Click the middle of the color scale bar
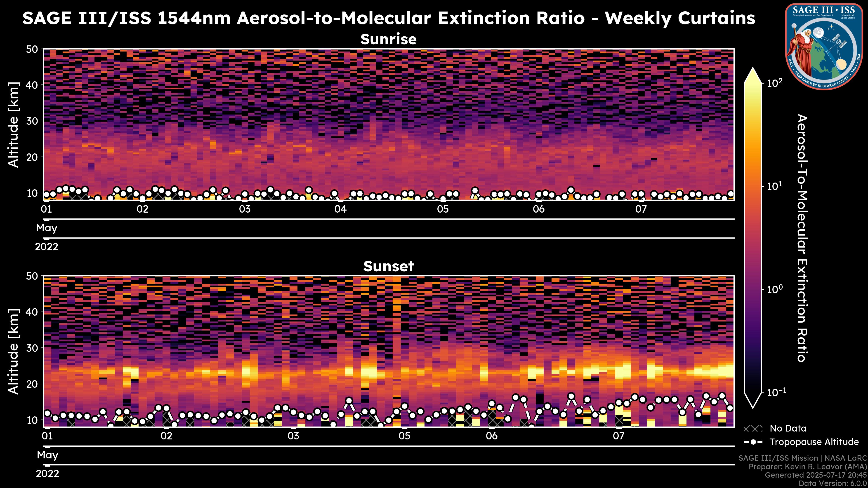 click(752, 237)
